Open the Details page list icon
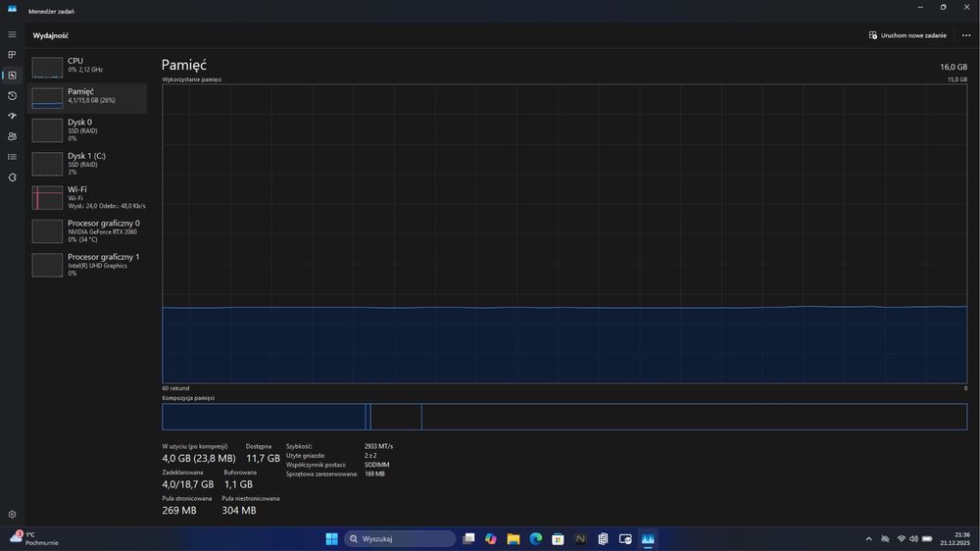Screen dimensions: 980x551 pos(12,157)
